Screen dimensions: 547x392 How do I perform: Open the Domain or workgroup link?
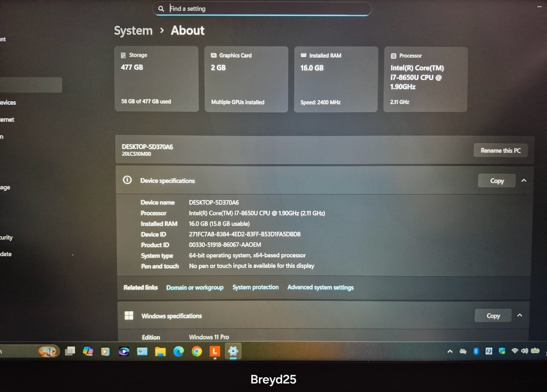click(195, 287)
